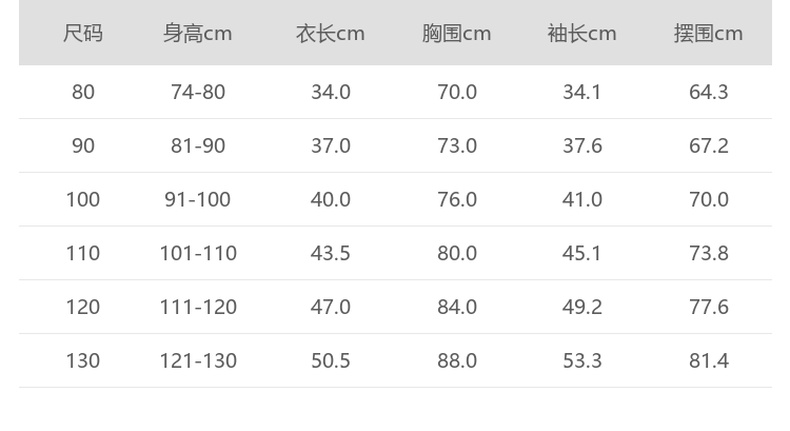790x431 pixels.
Task: Click the 摆围cm column header
Action: pos(708,34)
